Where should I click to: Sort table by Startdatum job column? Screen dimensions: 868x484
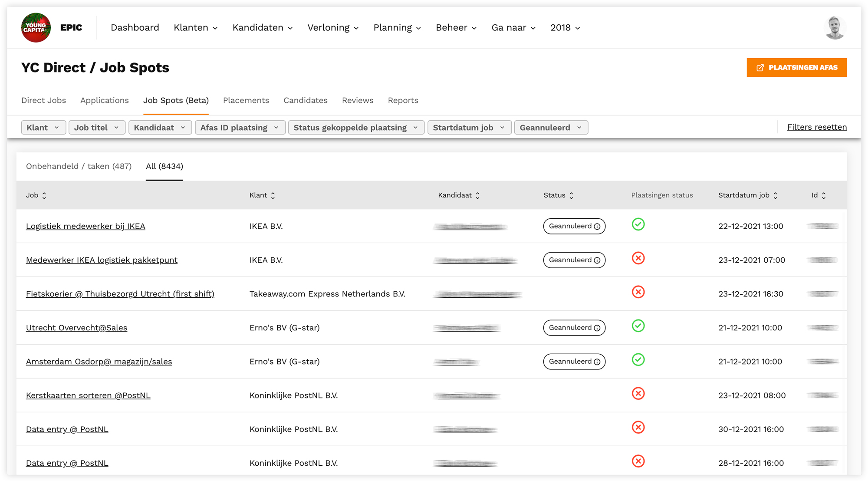tap(748, 195)
